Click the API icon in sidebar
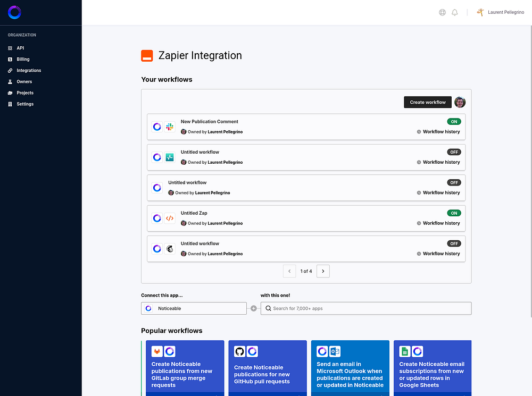The image size is (532, 396). 10,48
